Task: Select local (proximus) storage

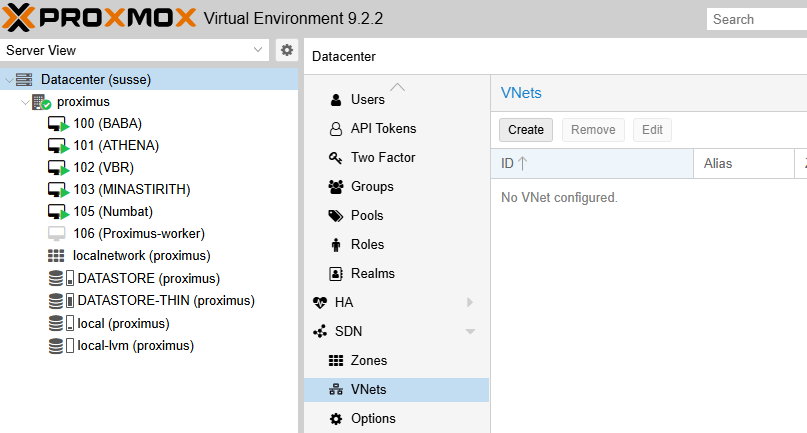Action: point(124,323)
